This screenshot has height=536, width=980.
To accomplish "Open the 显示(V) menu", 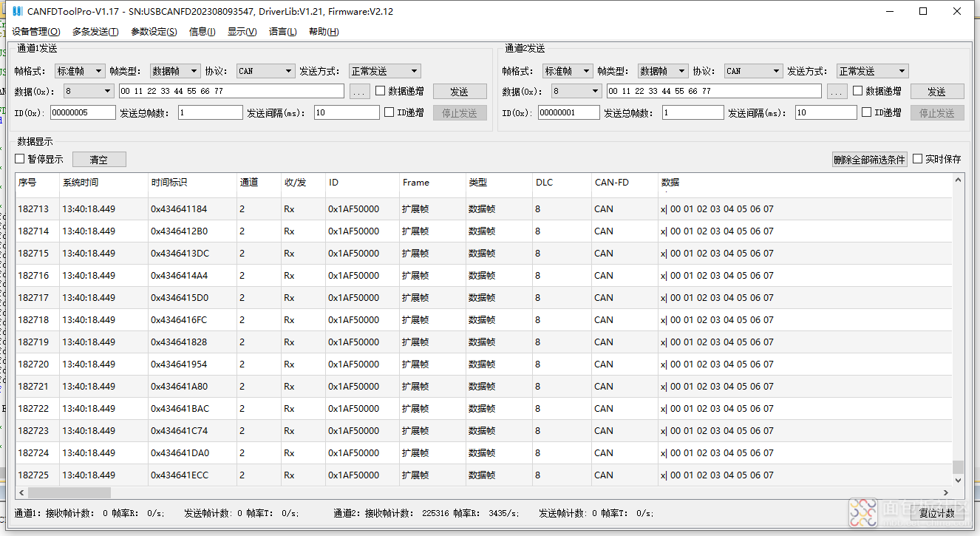I will [x=242, y=32].
